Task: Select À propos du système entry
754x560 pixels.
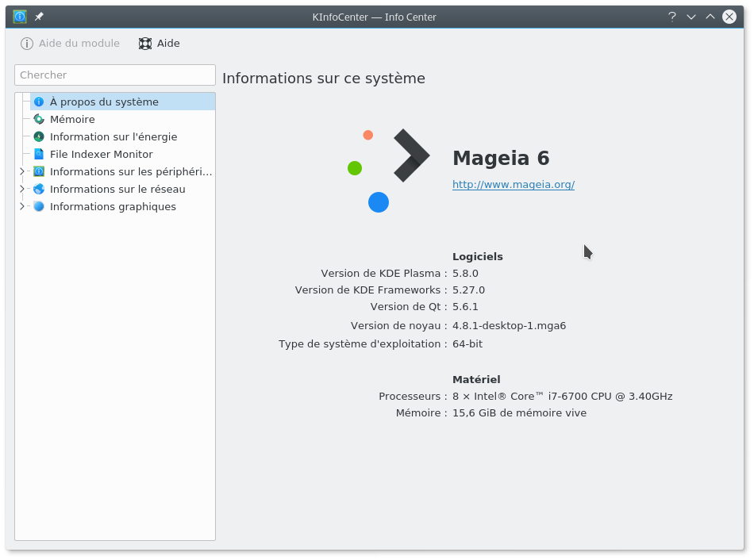Action: pyautogui.click(x=122, y=102)
